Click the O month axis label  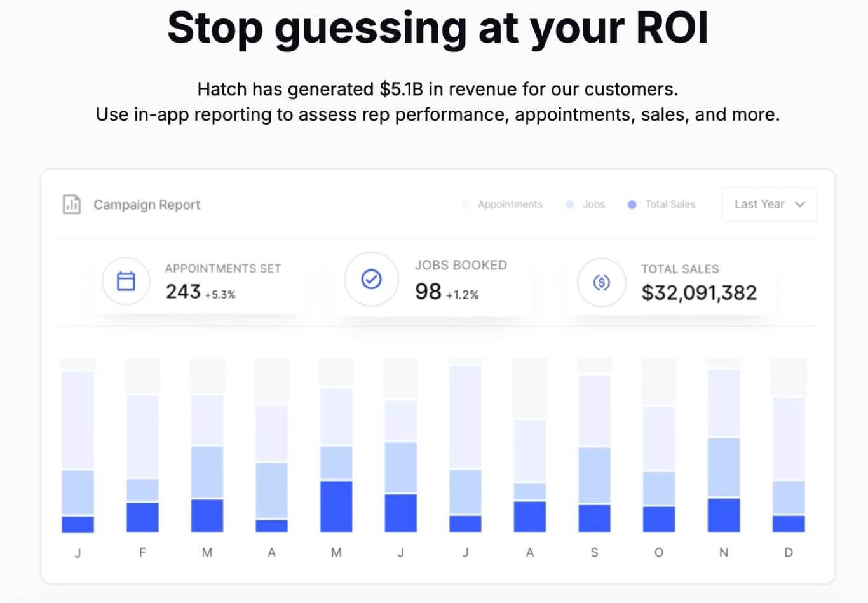click(659, 552)
